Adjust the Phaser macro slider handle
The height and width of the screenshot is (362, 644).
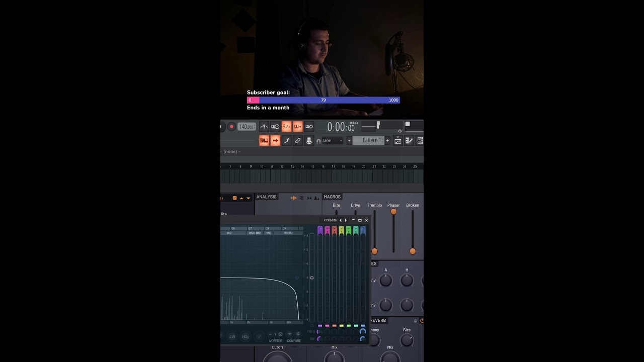(x=393, y=212)
